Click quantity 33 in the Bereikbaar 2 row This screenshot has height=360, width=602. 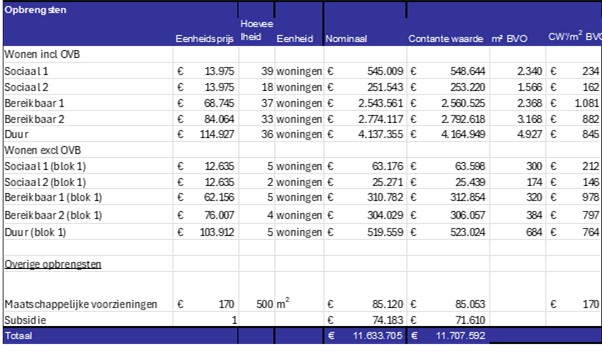[267, 119]
